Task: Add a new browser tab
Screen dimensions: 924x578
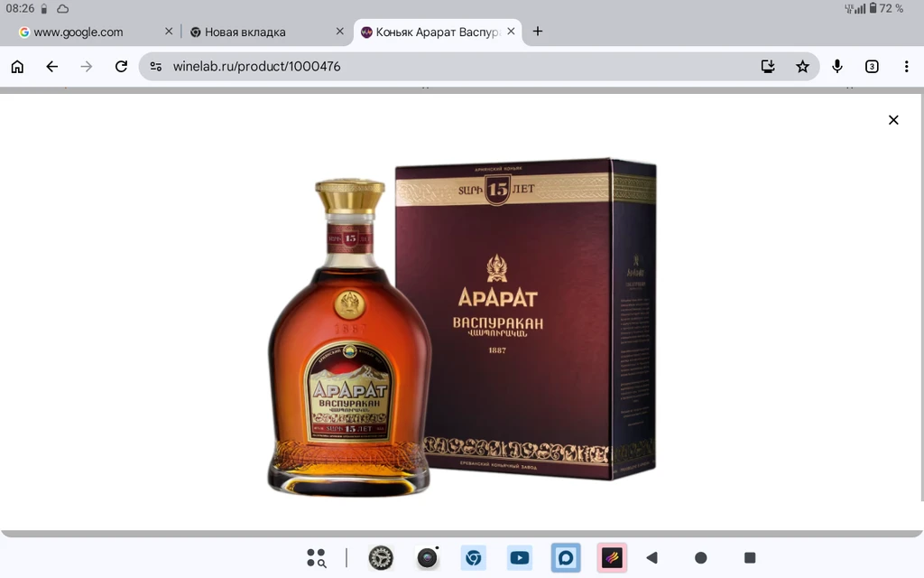Action: click(x=538, y=32)
